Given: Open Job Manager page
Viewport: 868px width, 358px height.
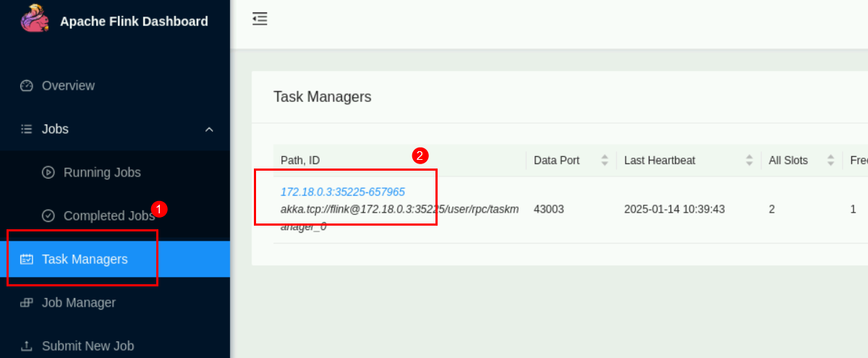Looking at the screenshot, I should click(115, 302).
